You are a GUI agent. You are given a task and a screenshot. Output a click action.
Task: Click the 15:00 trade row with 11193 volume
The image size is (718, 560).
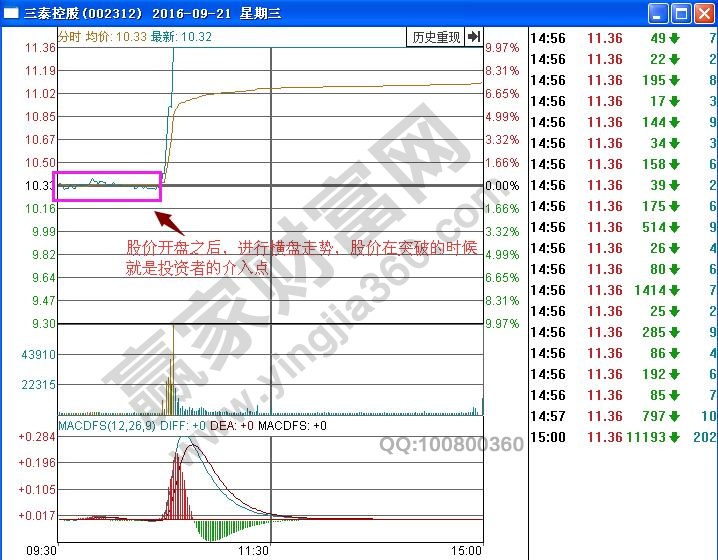click(x=620, y=437)
